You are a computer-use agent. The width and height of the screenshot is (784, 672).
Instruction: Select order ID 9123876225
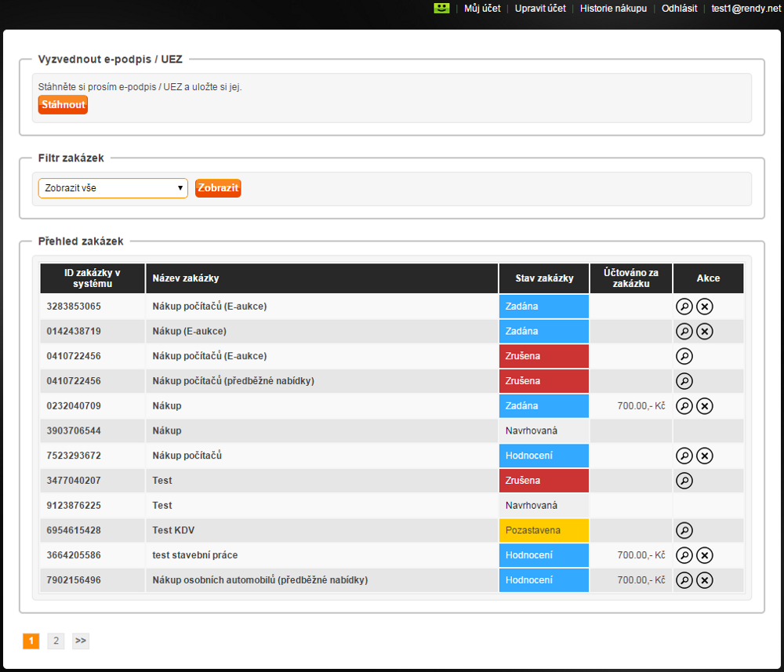(74, 506)
